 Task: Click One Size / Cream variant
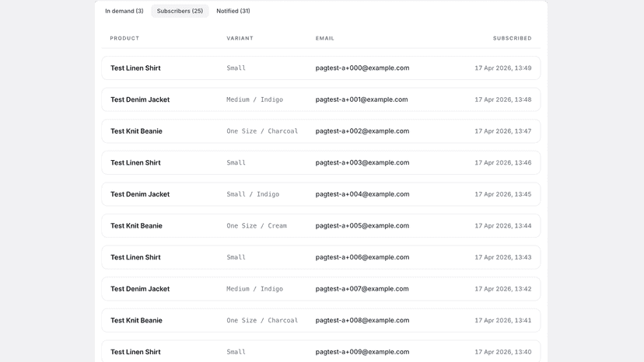point(257,226)
